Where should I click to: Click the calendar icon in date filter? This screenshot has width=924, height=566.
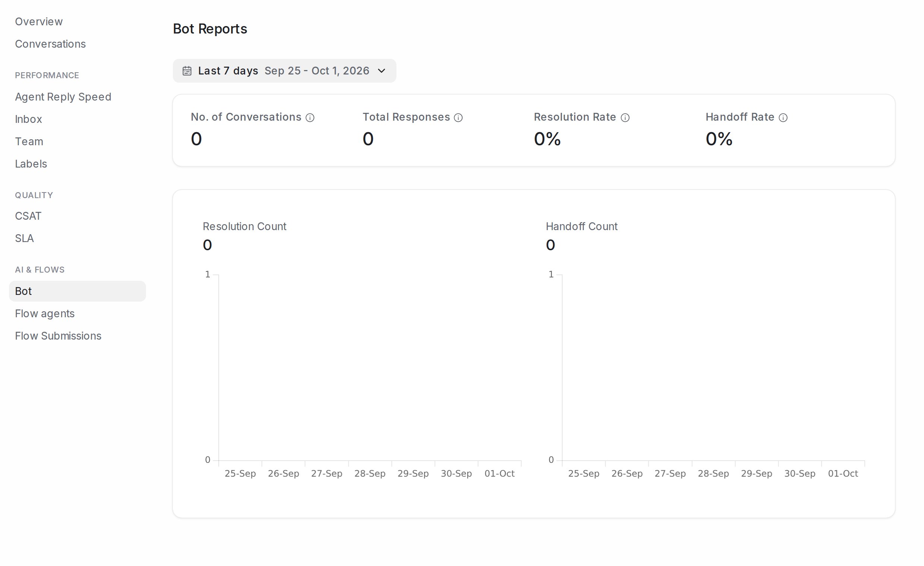click(187, 71)
